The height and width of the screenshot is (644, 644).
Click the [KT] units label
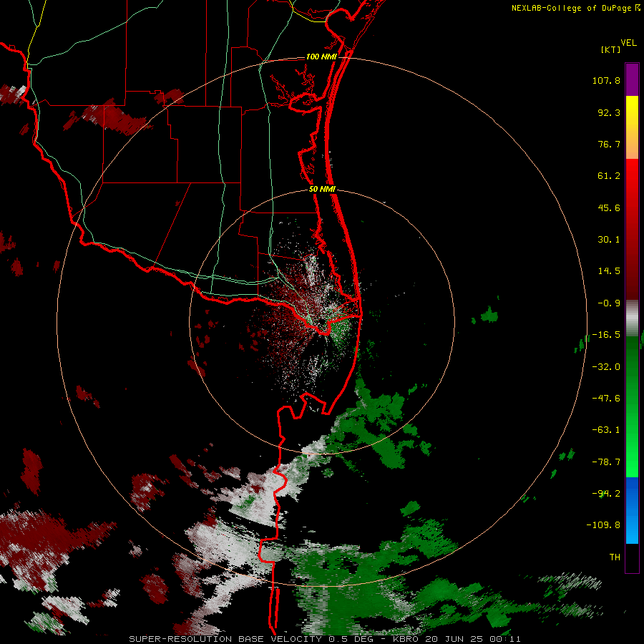(x=610, y=49)
